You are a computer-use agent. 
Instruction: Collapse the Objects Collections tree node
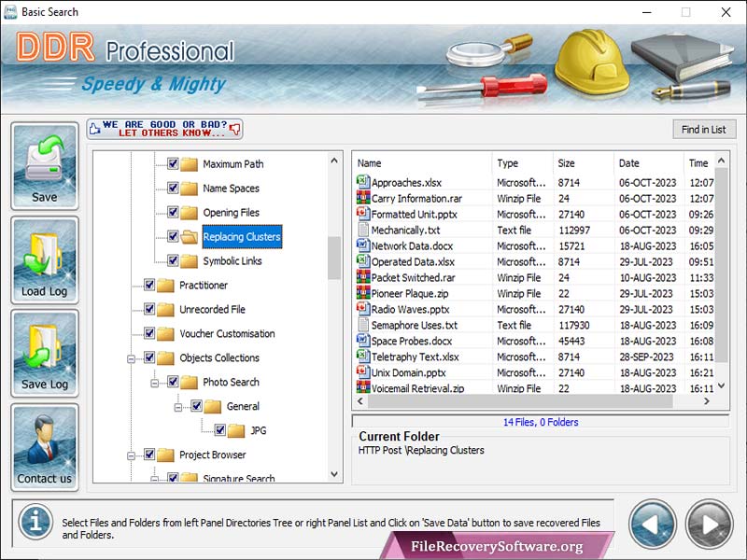[131, 359]
